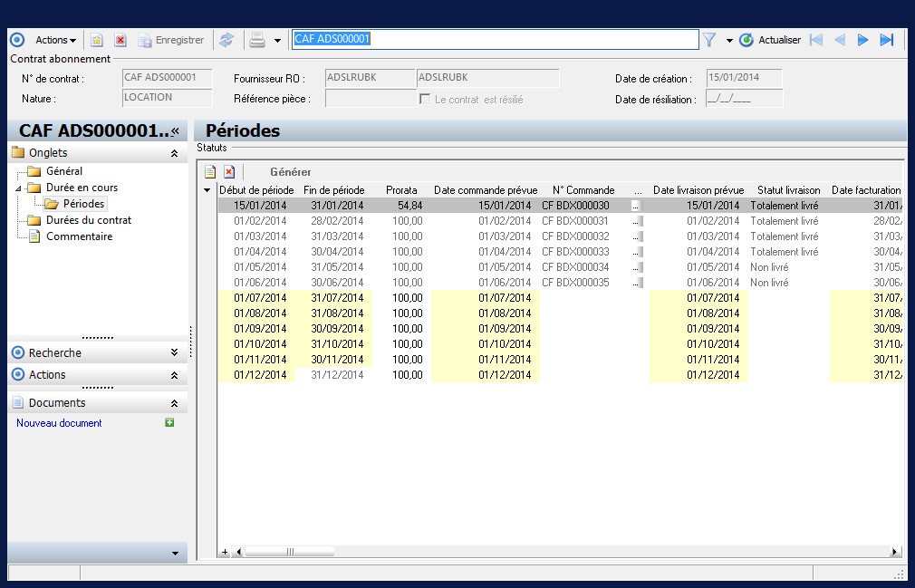Click the Actualiser refresh button

(x=770, y=40)
